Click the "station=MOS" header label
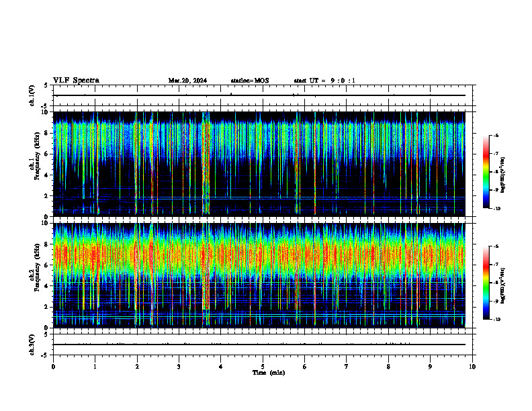The width and height of the screenshot is (532, 411). [x=250, y=81]
